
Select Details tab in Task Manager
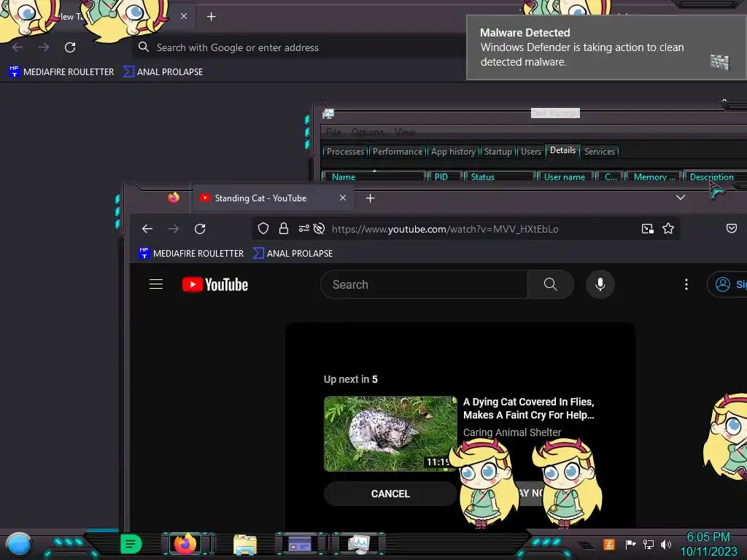pyautogui.click(x=562, y=150)
